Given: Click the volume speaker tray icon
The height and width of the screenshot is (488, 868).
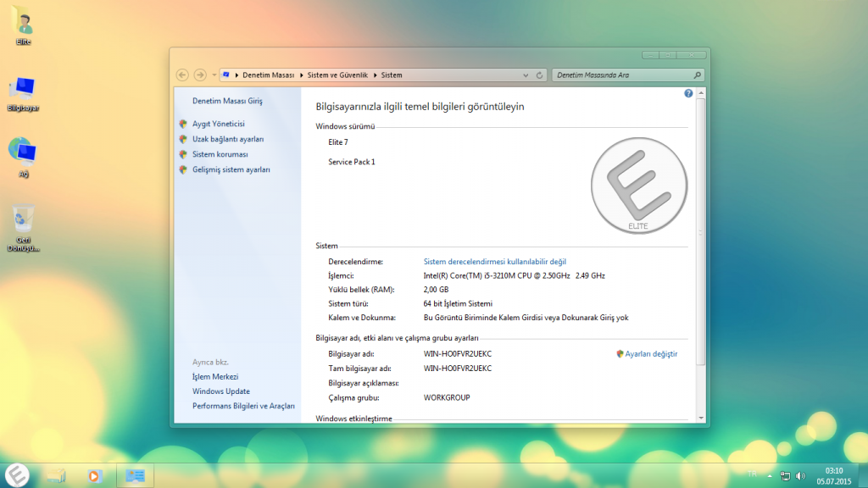Looking at the screenshot, I should click(800, 476).
